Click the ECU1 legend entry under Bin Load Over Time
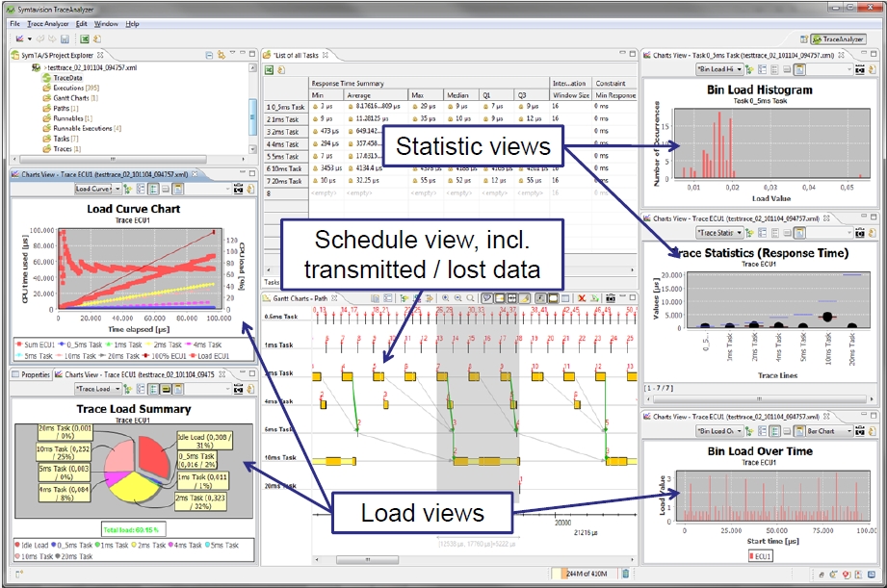This screenshot has height=588, width=887. pos(760,556)
